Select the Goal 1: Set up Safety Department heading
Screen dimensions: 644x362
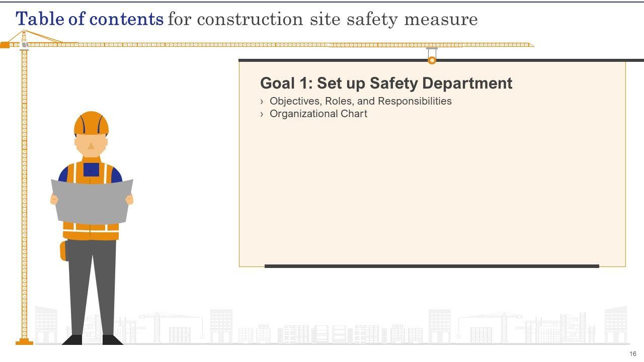pos(386,83)
